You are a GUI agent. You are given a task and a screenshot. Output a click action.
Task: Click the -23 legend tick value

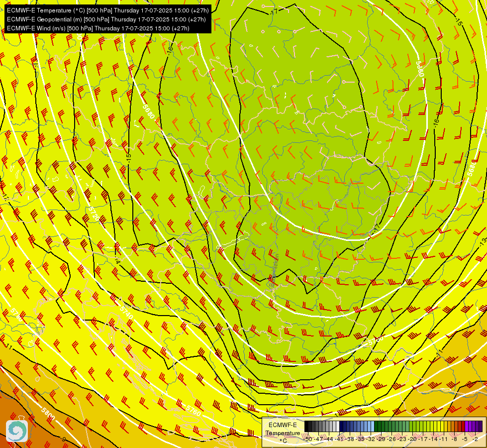[402, 440]
